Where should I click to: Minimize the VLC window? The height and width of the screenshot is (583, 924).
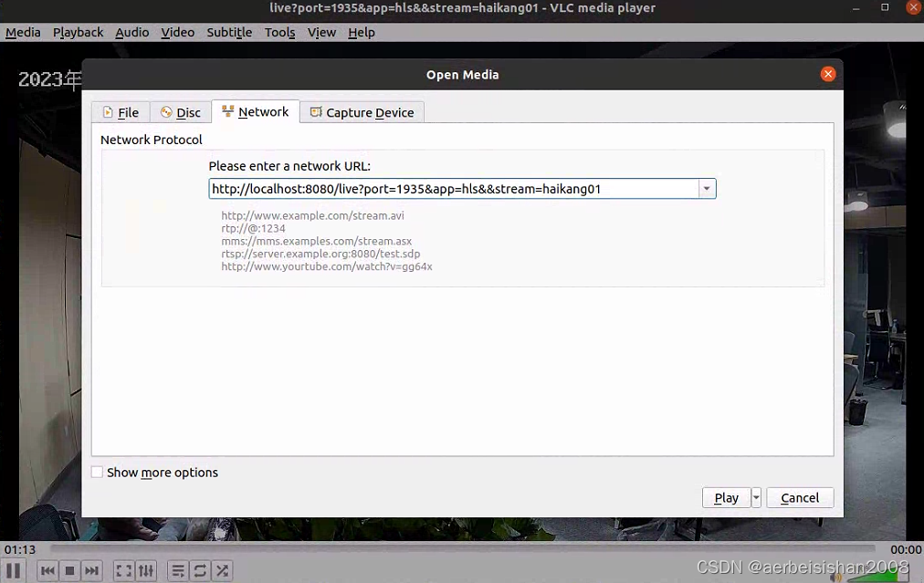[x=856, y=7]
